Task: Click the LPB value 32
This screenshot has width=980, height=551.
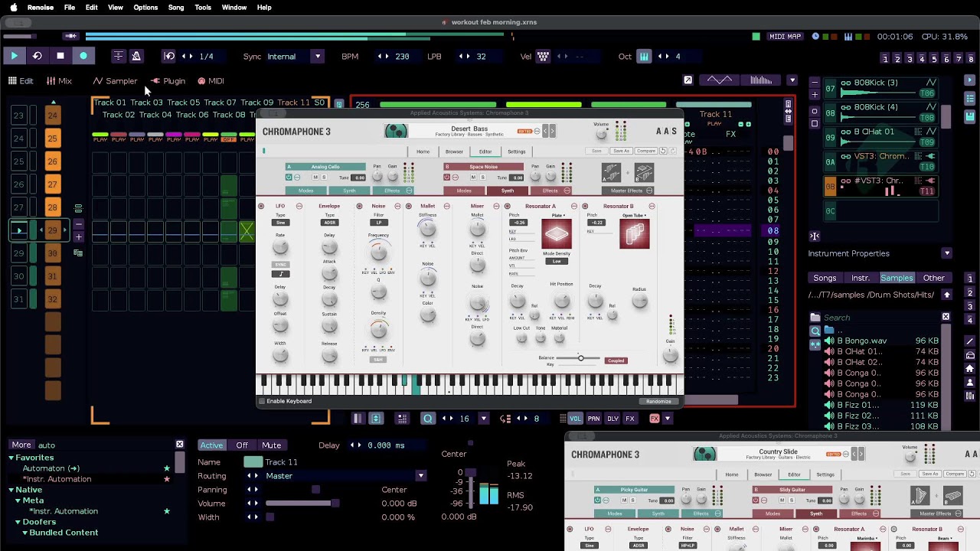Action: click(481, 56)
